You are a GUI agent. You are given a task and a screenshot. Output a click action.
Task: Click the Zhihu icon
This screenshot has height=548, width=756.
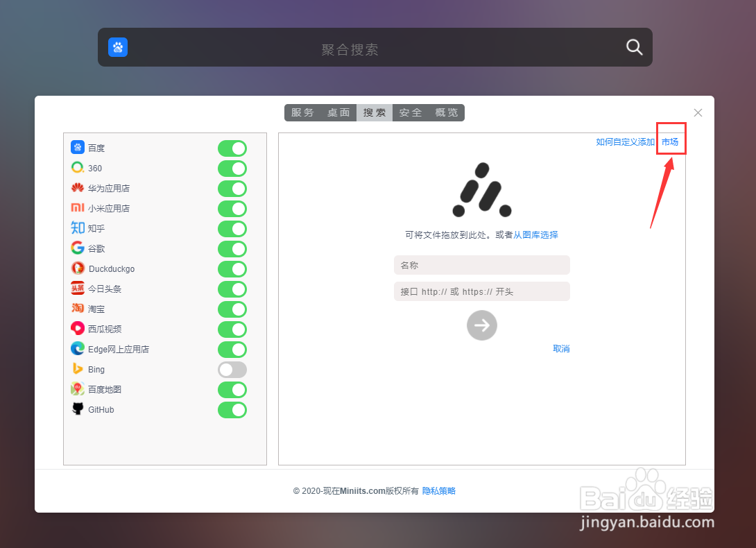point(78,228)
